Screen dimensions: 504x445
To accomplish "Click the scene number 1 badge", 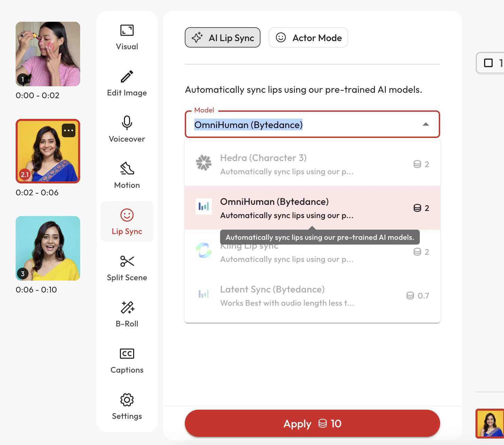I will [x=23, y=79].
